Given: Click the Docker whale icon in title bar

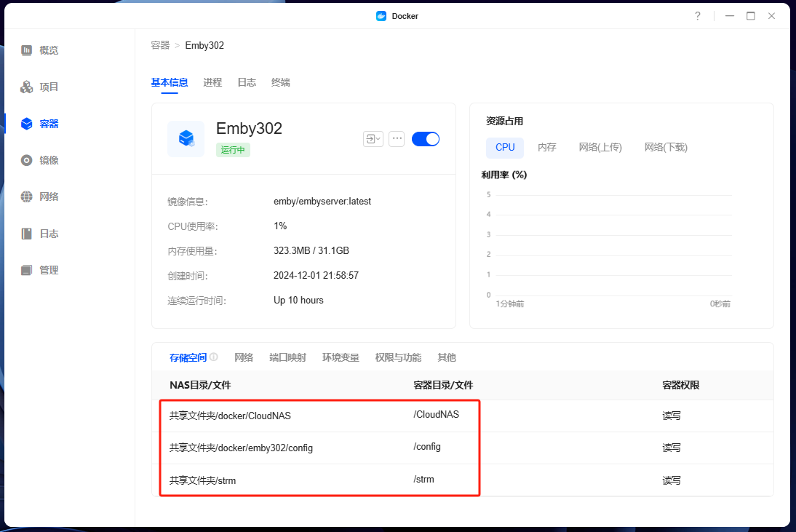Looking at the screenshot, I should click(x=381, y=16).
